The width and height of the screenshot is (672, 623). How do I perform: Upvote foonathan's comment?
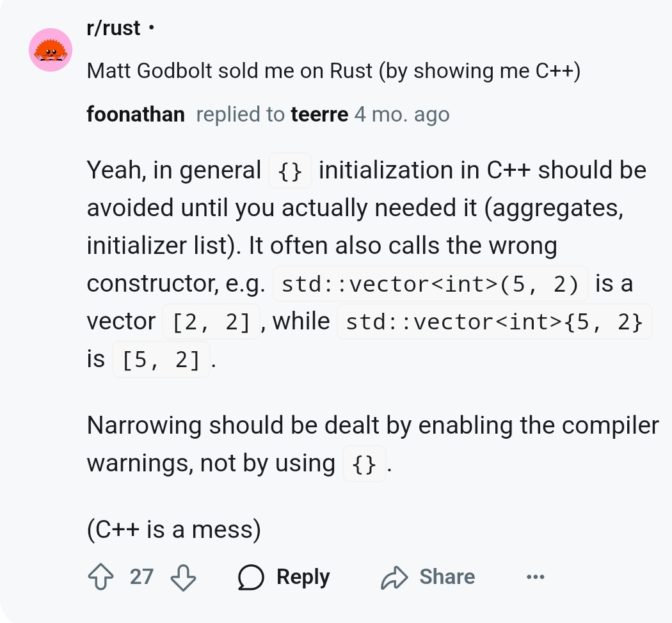click(x=100, y=577)
